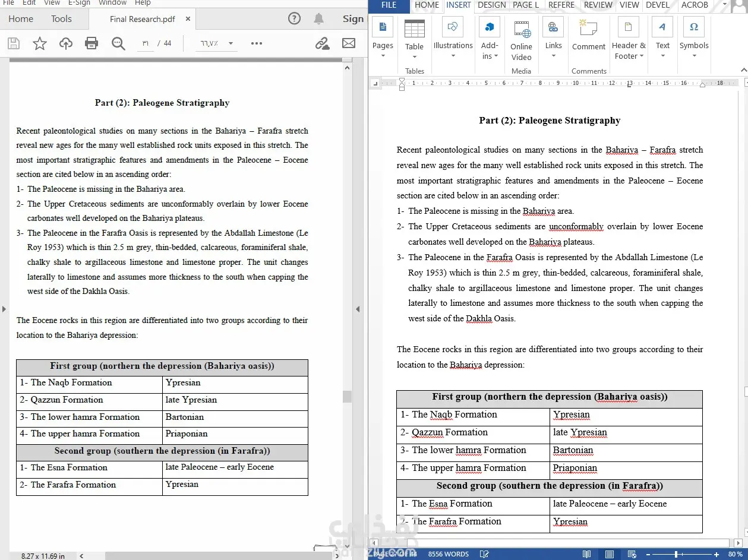Send PDF by email envelope icon

tap(349, 43)
